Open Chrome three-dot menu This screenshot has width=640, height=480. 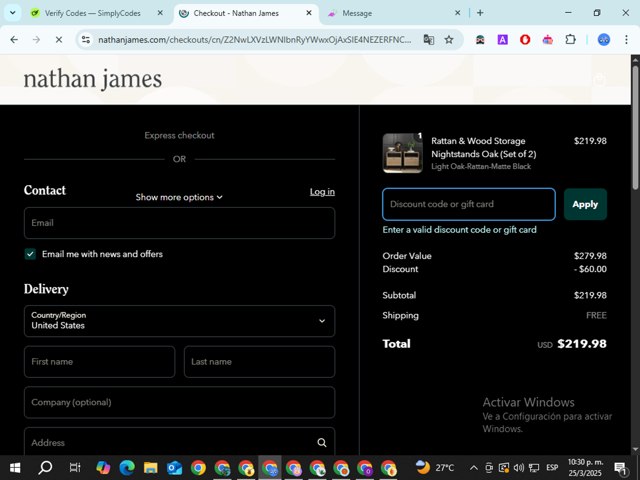coord(626,40)
